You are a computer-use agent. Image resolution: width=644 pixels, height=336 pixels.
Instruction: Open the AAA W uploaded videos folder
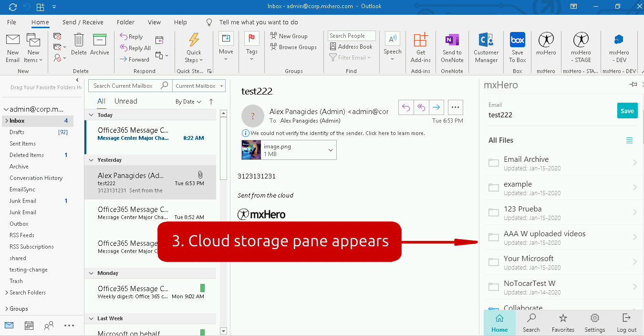[x=563, y=237]
